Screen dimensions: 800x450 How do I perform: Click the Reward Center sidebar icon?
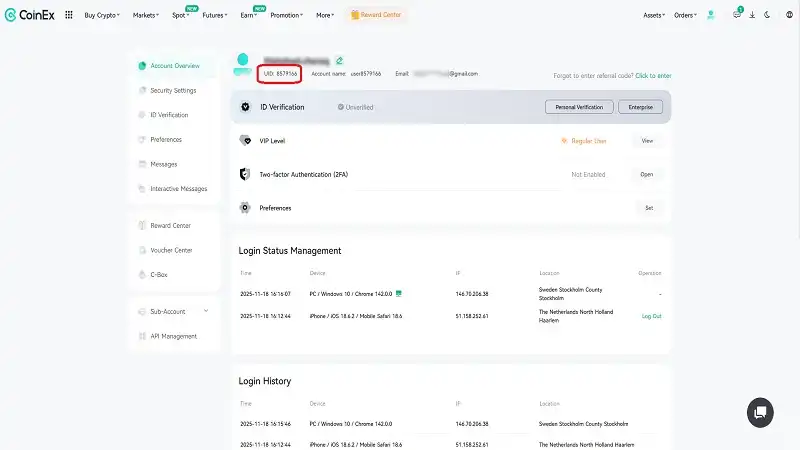142,225
